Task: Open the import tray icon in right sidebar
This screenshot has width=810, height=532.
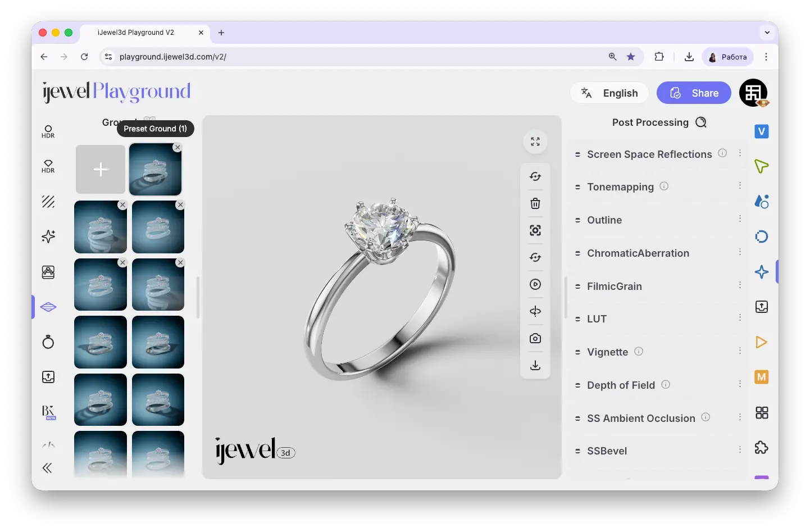Action: pyautogui.click(x=762, y=307)
